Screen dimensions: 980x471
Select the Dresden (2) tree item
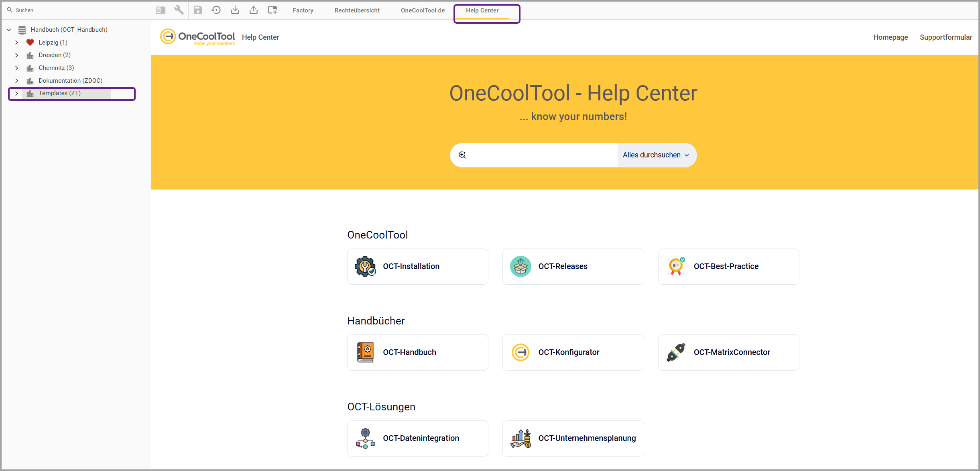pyautogui.click(x=55, y=55)
